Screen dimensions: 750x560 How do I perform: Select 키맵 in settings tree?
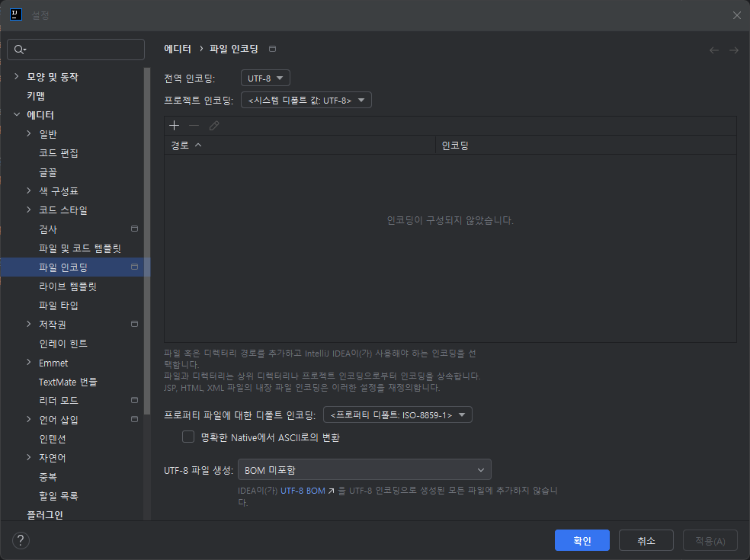[x=36, y=96]
